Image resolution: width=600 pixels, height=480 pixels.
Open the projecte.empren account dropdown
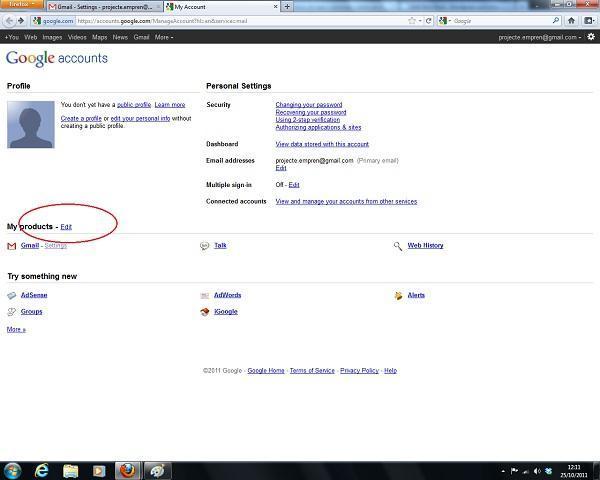[x=540, y=37]
